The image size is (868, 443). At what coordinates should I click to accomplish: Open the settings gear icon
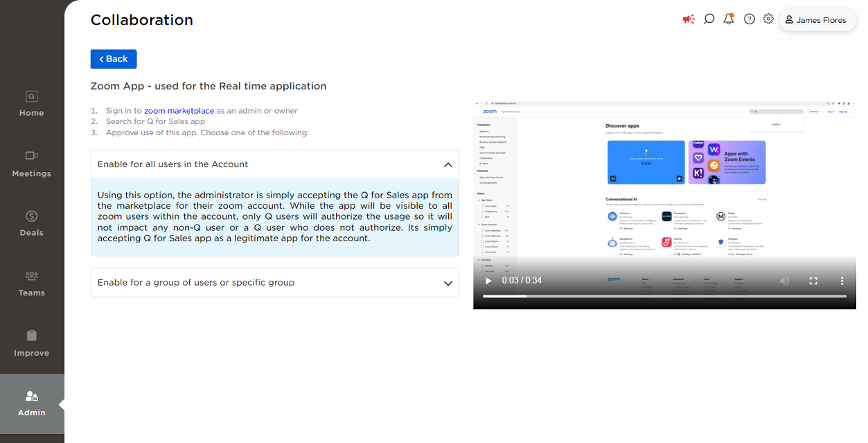768,19
